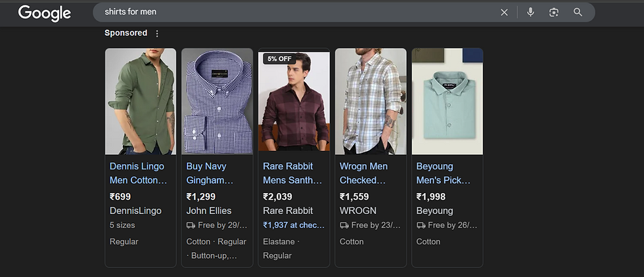Image resolution: width=644 pixels, height=277 pixels.
Task: Open the 'Dennis Lingo Men Cotton' link
Action: (x=139, y=173)
